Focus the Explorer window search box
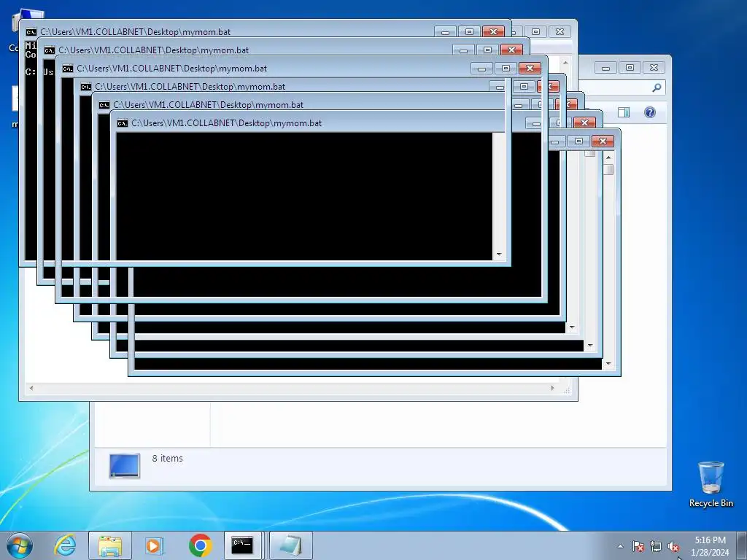Screen dimensions: 747x560 tap(622, 87)
